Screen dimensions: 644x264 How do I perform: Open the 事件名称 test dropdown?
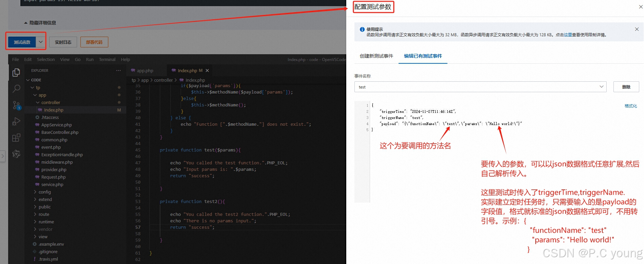coord(480,87)
